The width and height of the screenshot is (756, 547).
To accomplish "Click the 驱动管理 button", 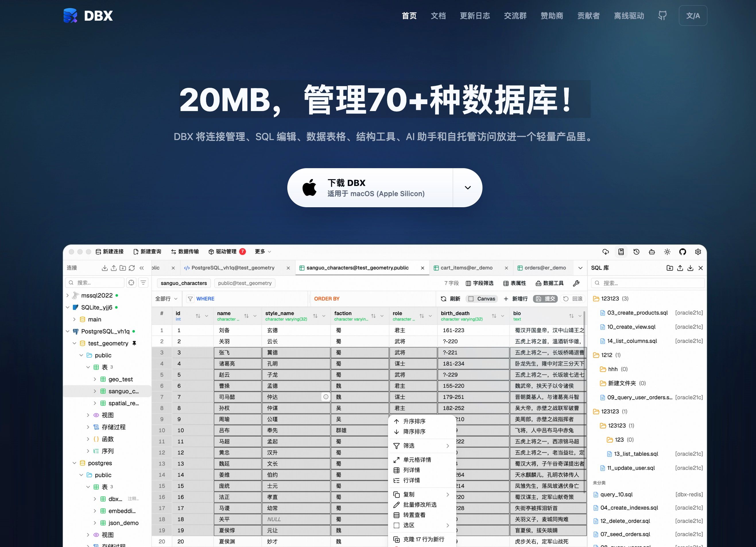I will click(227, 252).
